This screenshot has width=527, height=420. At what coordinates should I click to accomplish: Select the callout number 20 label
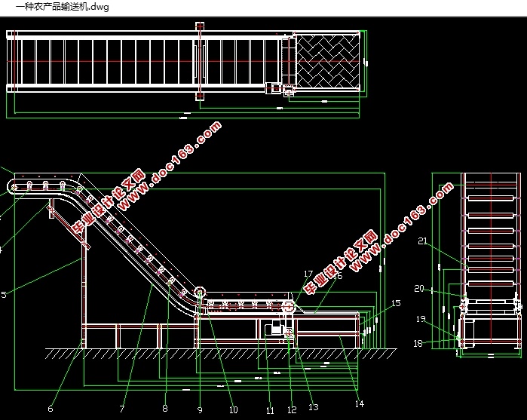pos(418,288)
